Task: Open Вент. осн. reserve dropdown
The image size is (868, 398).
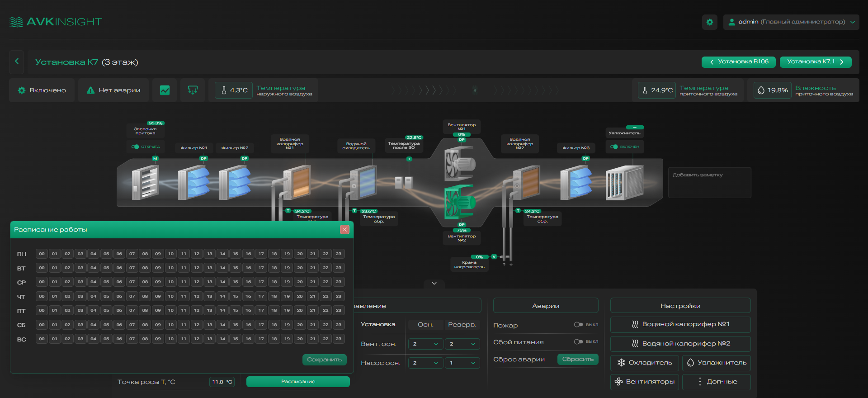Action: click(x=462, y=344)
